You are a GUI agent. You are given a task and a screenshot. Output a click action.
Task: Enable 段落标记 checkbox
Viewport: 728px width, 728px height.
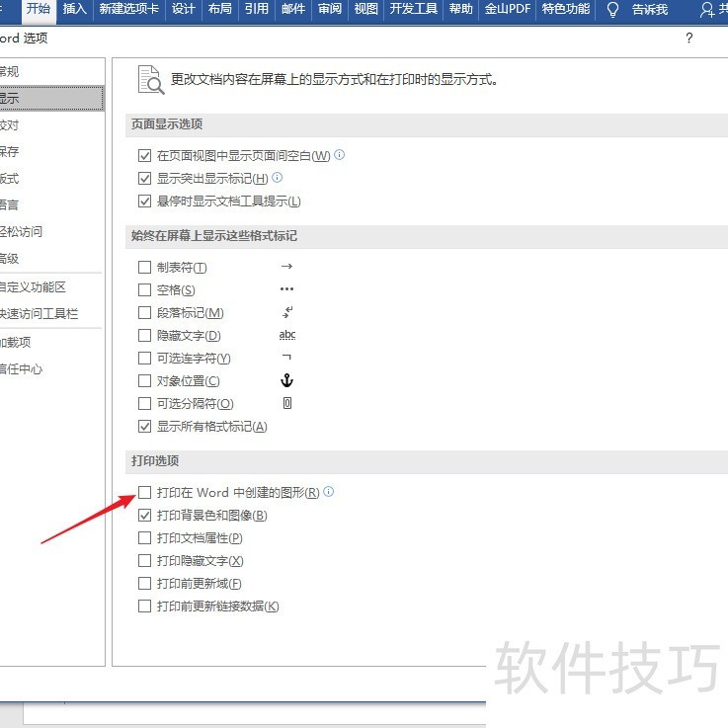pyautogui.click(x=144, y=312)
